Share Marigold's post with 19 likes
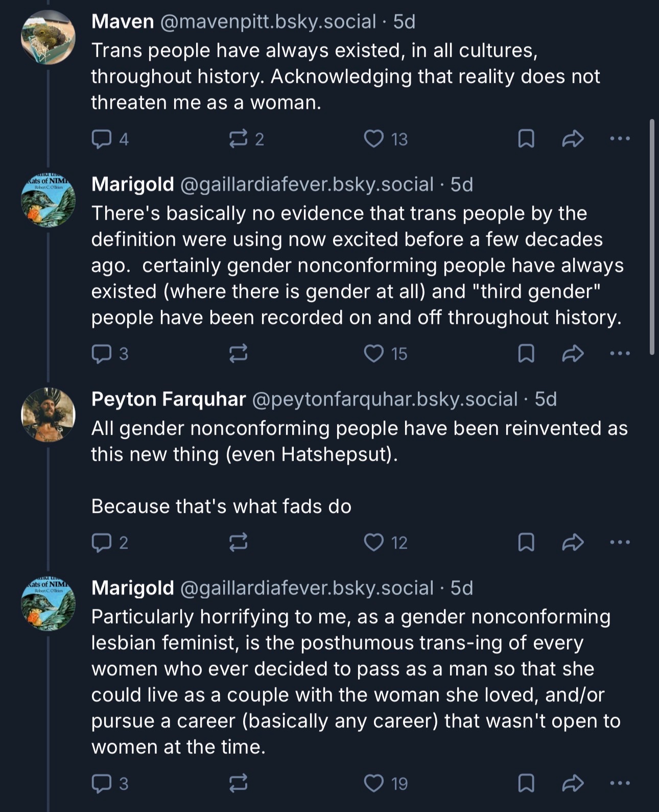The height and width of the screenshot is (812, 659). [573, 783]
